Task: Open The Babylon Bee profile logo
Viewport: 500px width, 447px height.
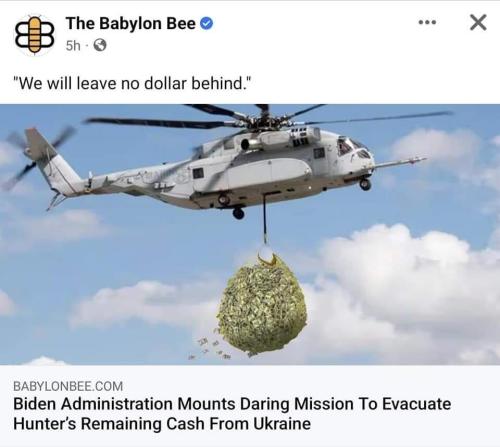Action: point(35,35)
